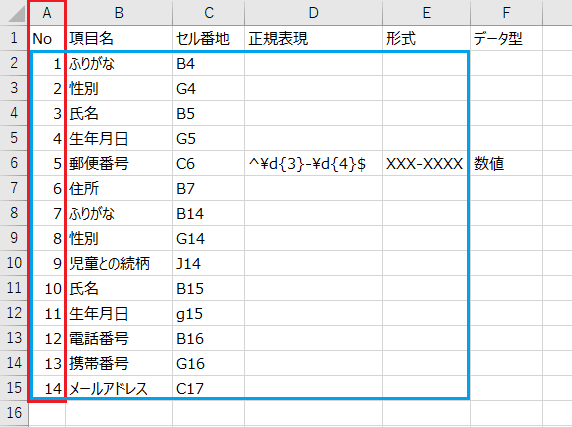Select the '住所' cell
Viewport: 572px width, 427px height.
[119, 188]
